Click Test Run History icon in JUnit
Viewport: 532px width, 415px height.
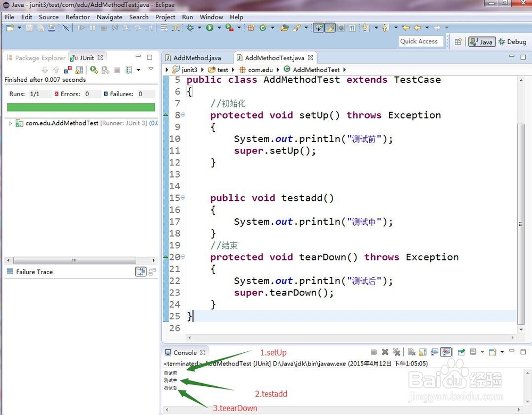point(129,70)
